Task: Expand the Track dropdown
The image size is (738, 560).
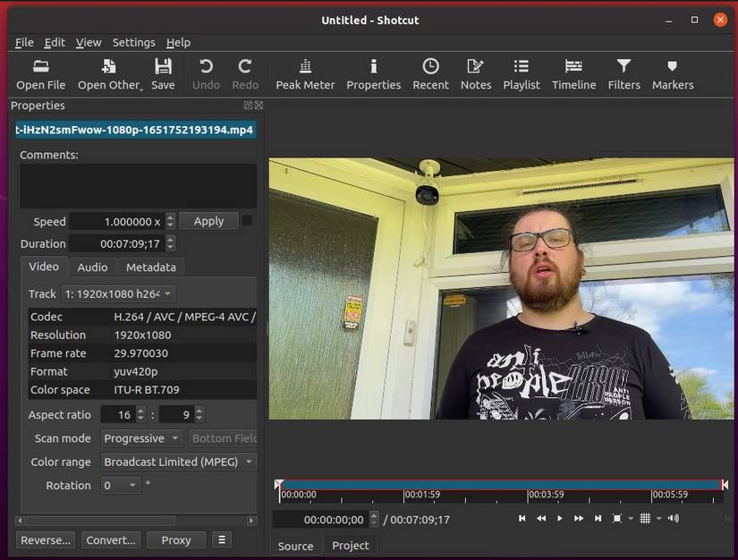Action: coord(118,293)
